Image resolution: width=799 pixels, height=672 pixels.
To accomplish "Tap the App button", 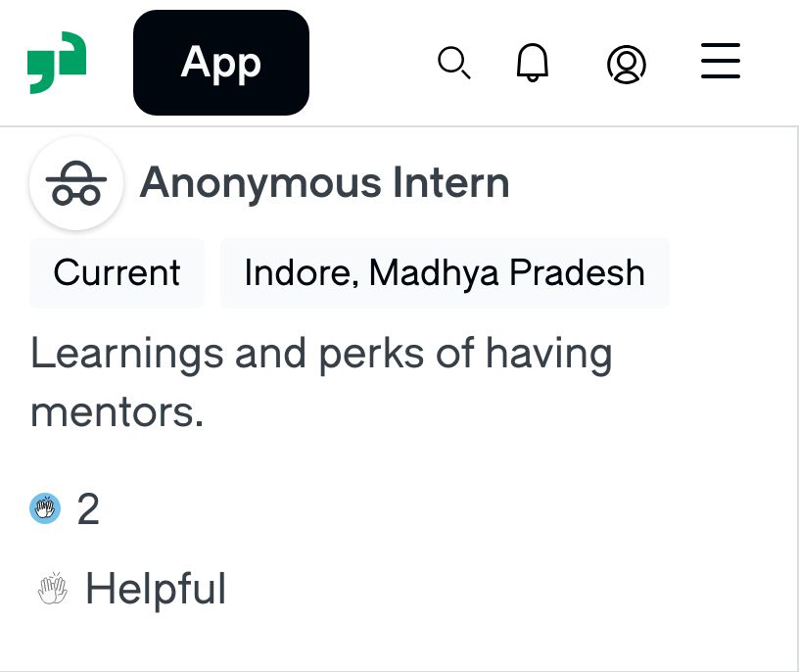I will click(221, 63).
